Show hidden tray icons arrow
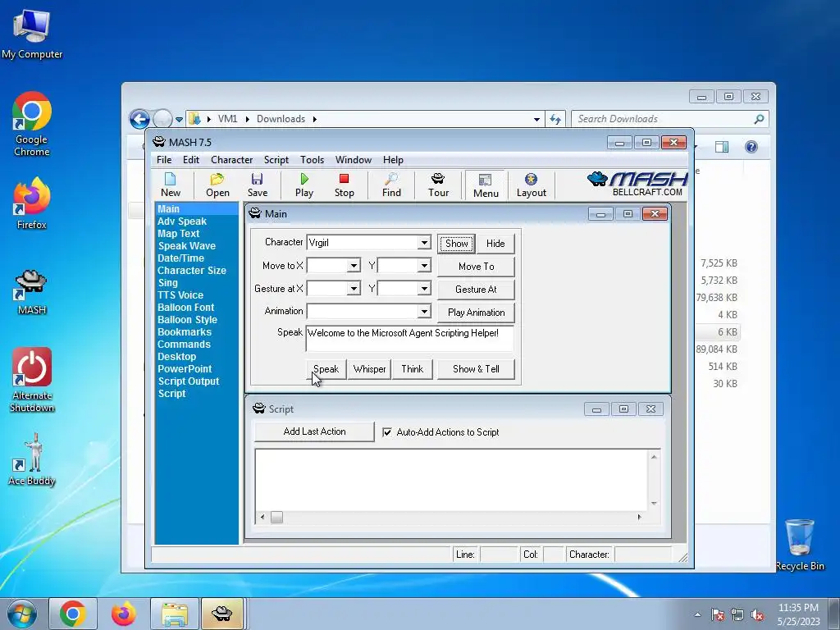 click(x=697, y=615)
